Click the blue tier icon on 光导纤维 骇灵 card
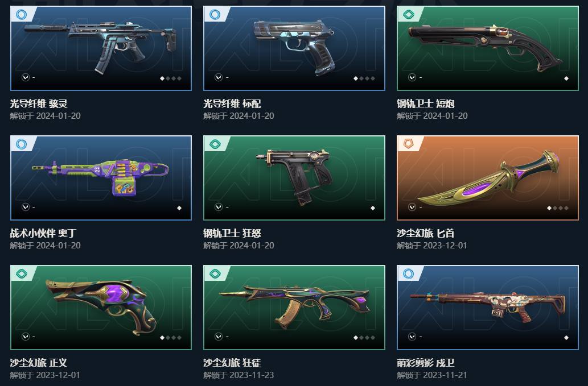 click(22, 15)
